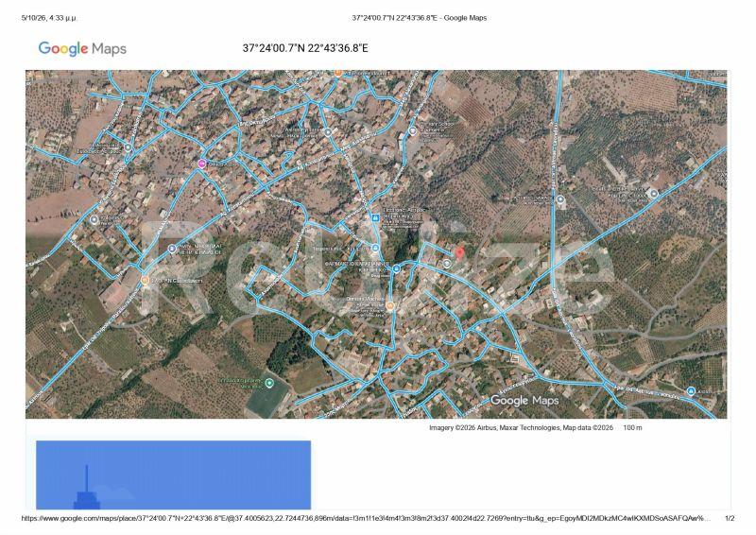756x535 pixels.
Task: Select the coordinates heading 37°24'00.7"N 22°43'36.8"E
Action: [x=305, y=48]
